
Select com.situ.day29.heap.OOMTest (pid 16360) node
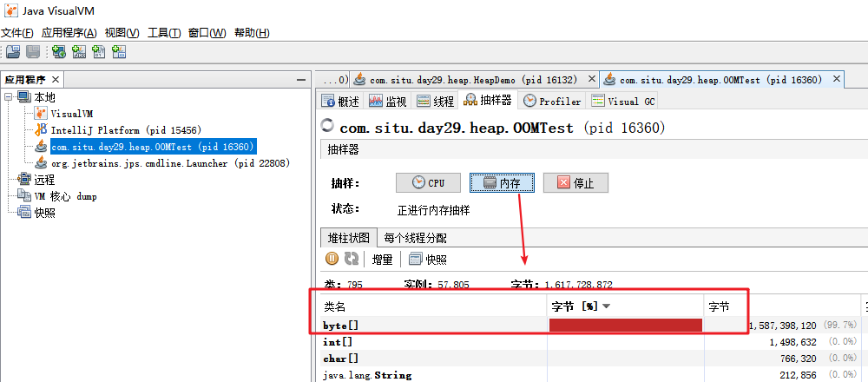[x=152, y=147]
